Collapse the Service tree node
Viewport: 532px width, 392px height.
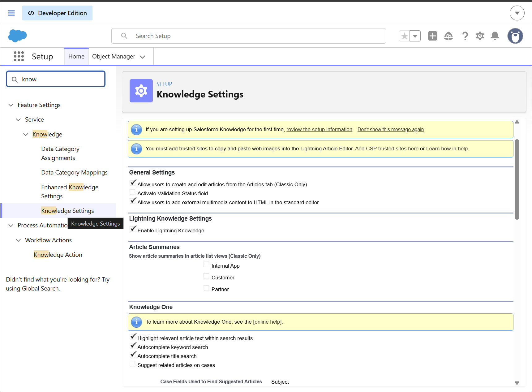18,119
